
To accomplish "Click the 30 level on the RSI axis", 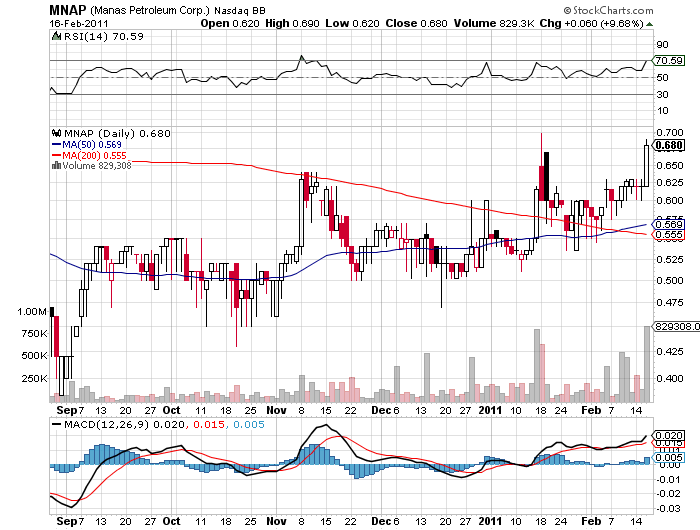I will click(662, 95).
